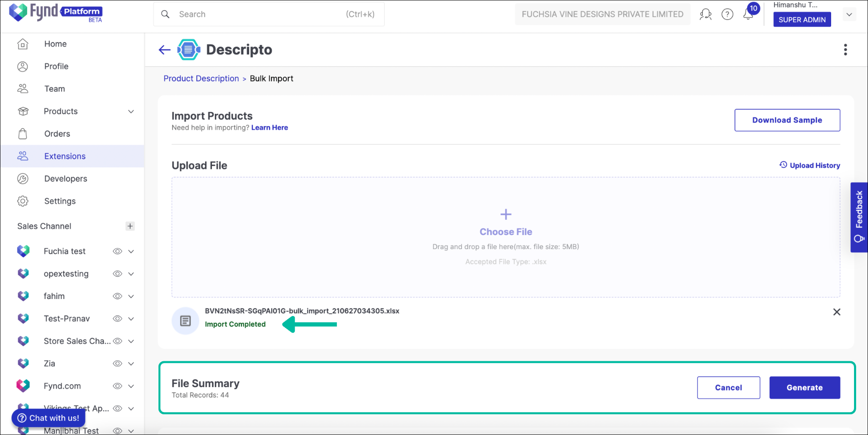Open the Orders section
The height and width of the screenshot is (435, 868).
[x=56, y=133]
